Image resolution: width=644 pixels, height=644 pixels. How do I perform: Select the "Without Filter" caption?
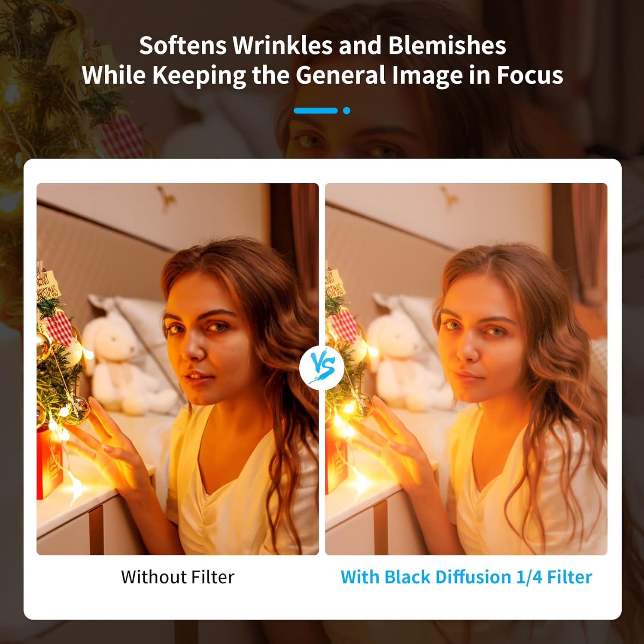click(x=178, y=577)
